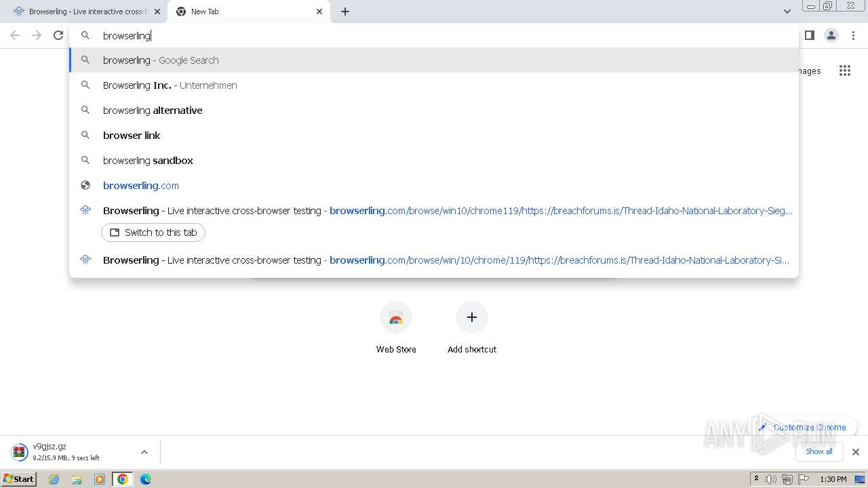
Task: Open the Google apps grid icon
Action: (845, 70)
